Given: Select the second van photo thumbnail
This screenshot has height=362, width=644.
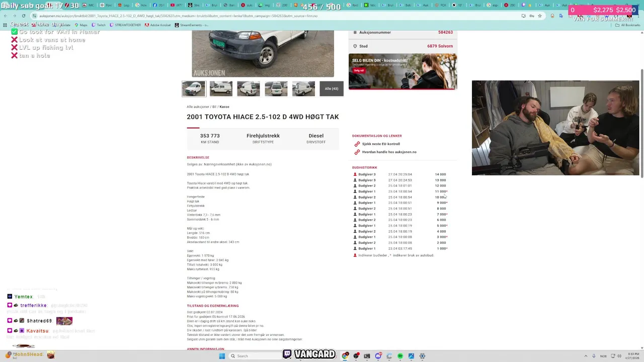Looking at the screenshot, I should pyautogui.click(x=221, y=88).
